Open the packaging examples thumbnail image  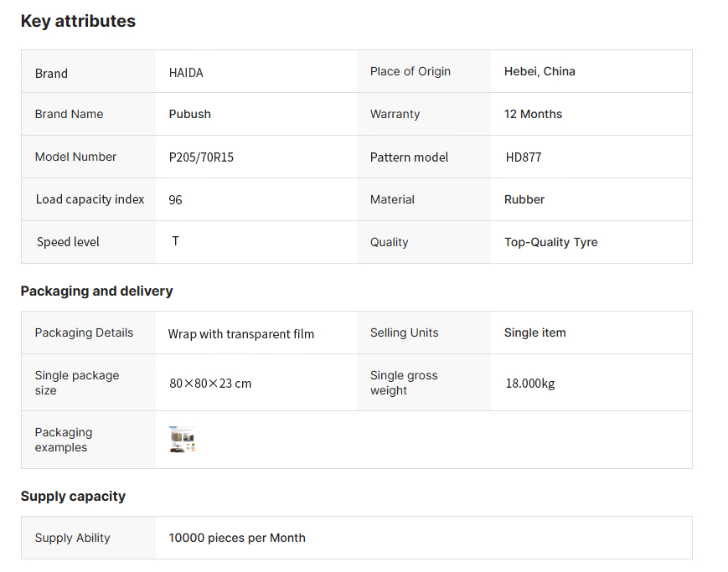pyautogui.click(x=183, y=440)
